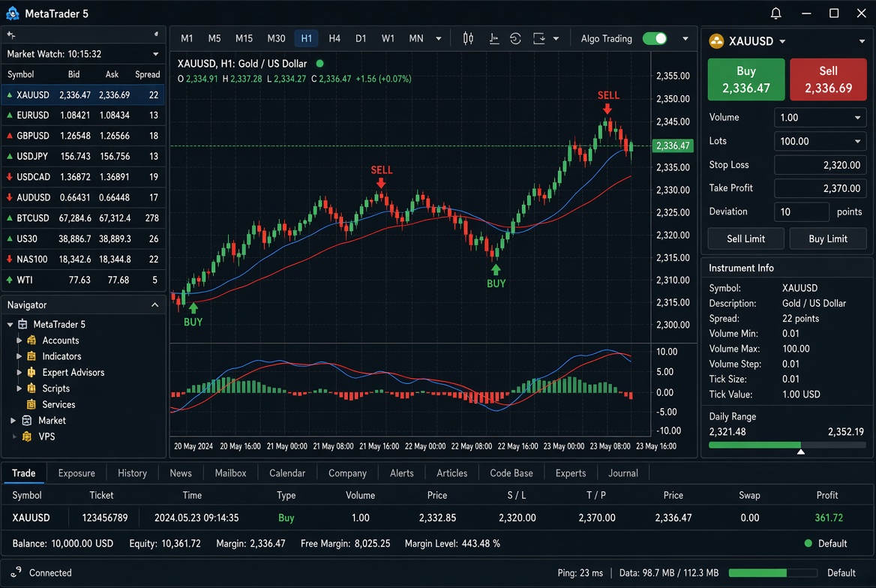Click the connection status icon beside Connected

coord(16,571)
